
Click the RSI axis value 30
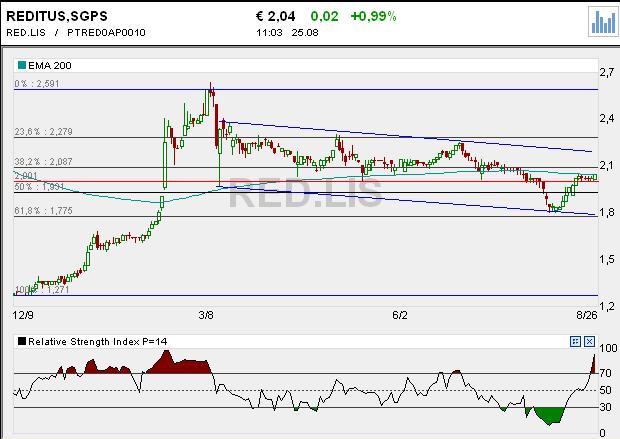click(x=606, y=407)
